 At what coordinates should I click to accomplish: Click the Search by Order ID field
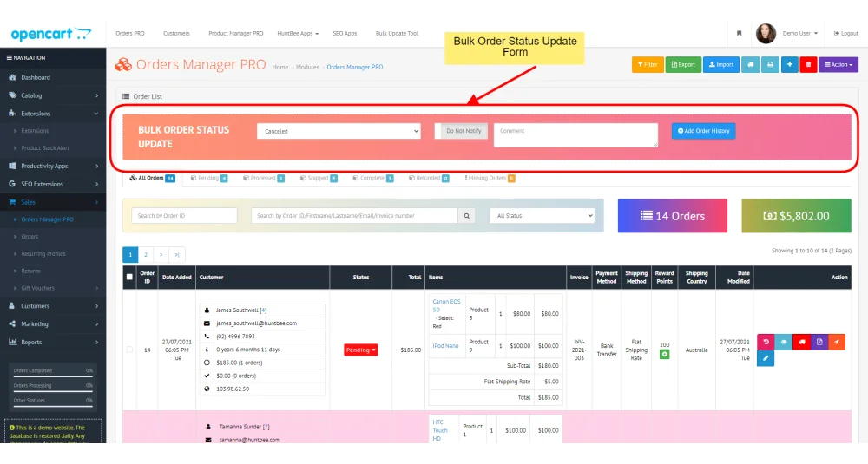pos(184,216)
